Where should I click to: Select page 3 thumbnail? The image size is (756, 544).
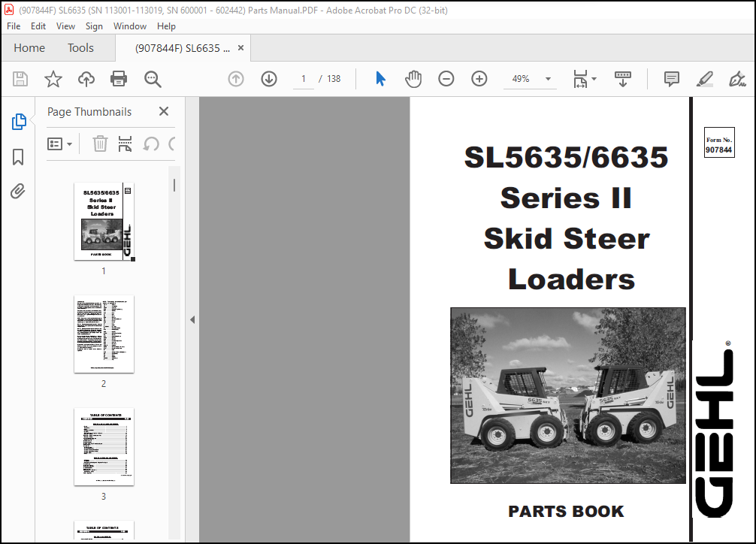[x=104, y=446]
